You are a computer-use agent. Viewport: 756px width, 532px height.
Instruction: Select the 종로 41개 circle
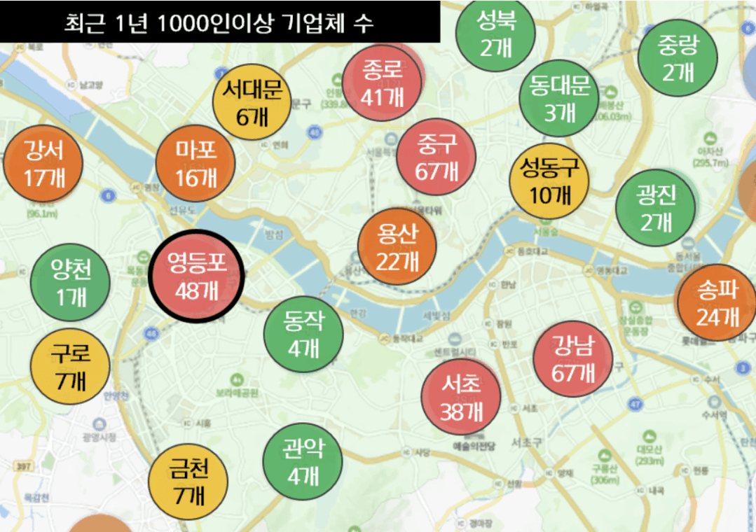point(383,83)
